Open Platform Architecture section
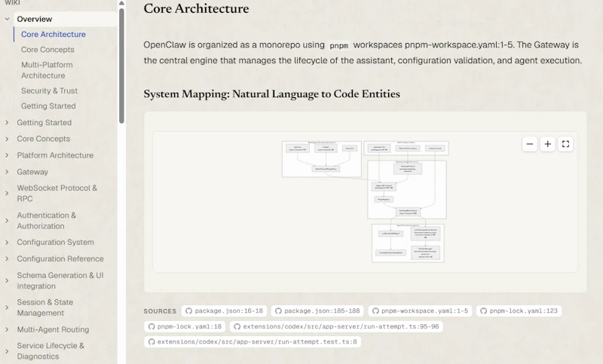 point(55,155)
